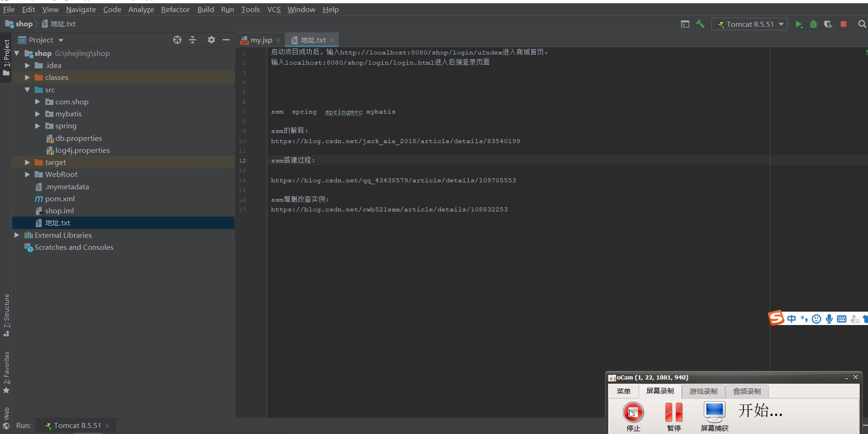Screen dimensions: 868x434
Task: Expand the .idea folder
Action: click(27, 66)
